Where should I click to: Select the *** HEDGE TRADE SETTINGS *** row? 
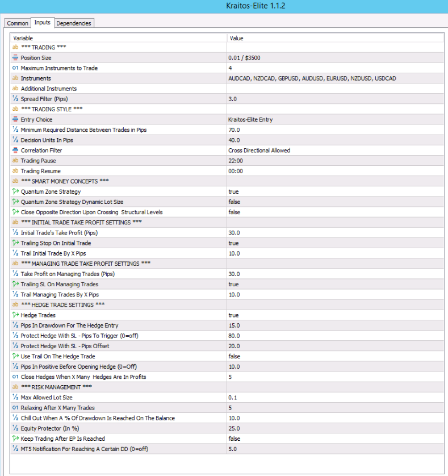[x=227, y=305]
